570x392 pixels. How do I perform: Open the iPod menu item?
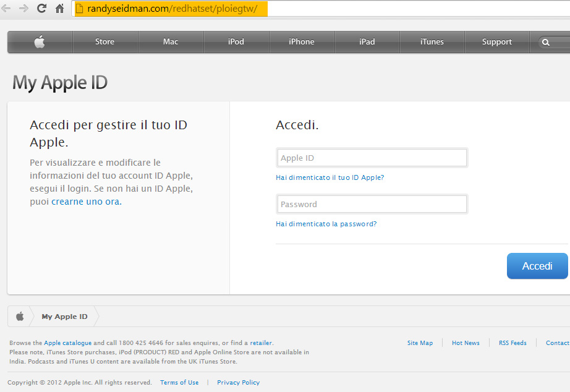pyautogui.click(x=236, y=42)
